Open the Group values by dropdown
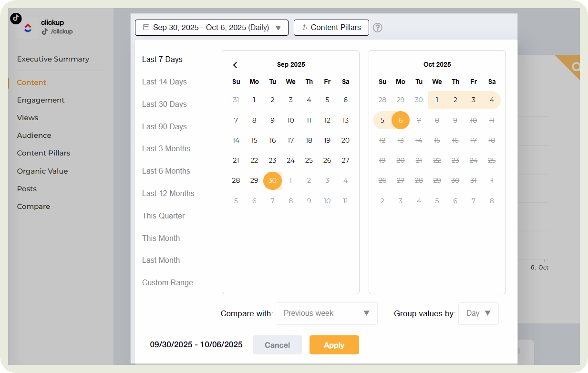The image size is (588, 373). (478, 313)
